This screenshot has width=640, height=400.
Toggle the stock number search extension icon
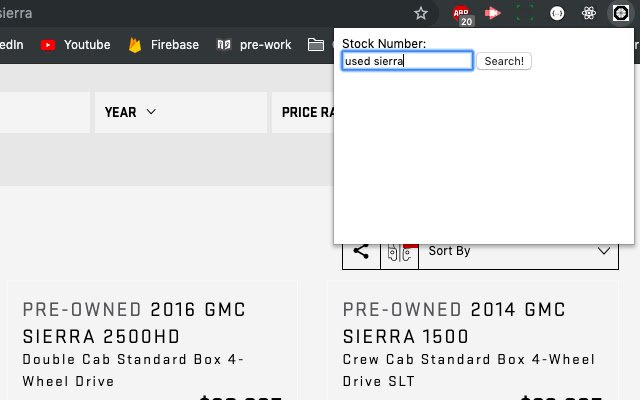pos(621,13)
